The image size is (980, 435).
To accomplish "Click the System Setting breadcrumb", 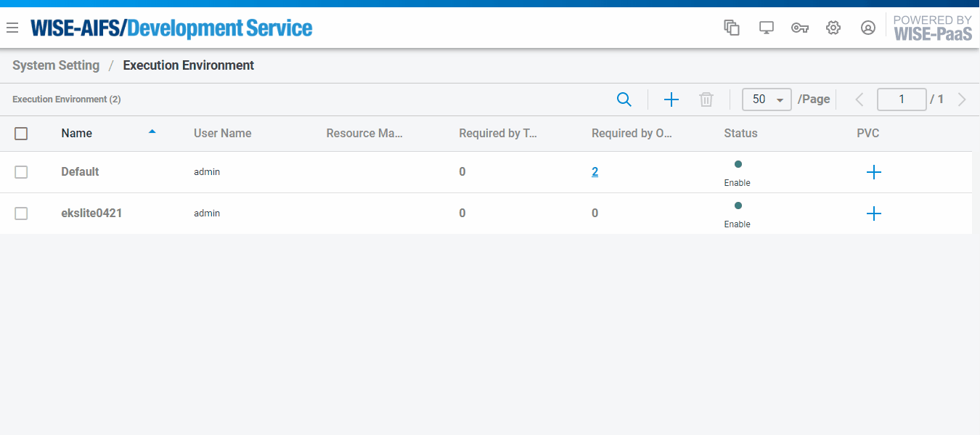I will 56,65.
